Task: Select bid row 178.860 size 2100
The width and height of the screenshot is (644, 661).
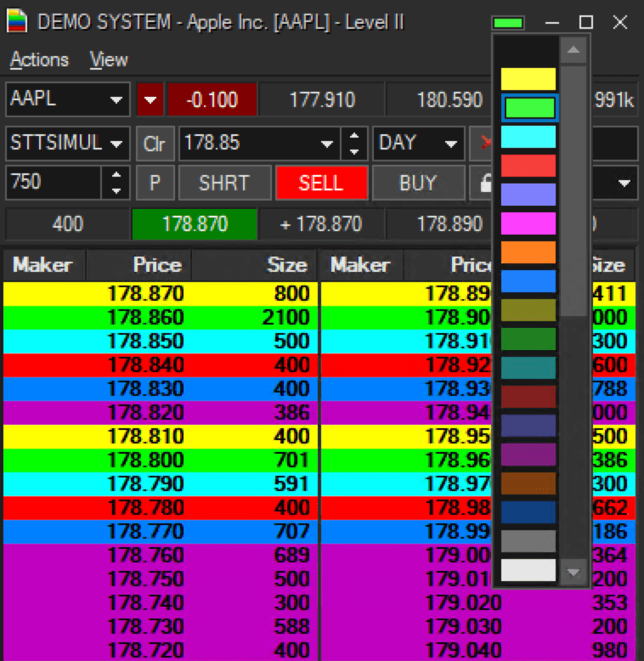Action: 161,318
